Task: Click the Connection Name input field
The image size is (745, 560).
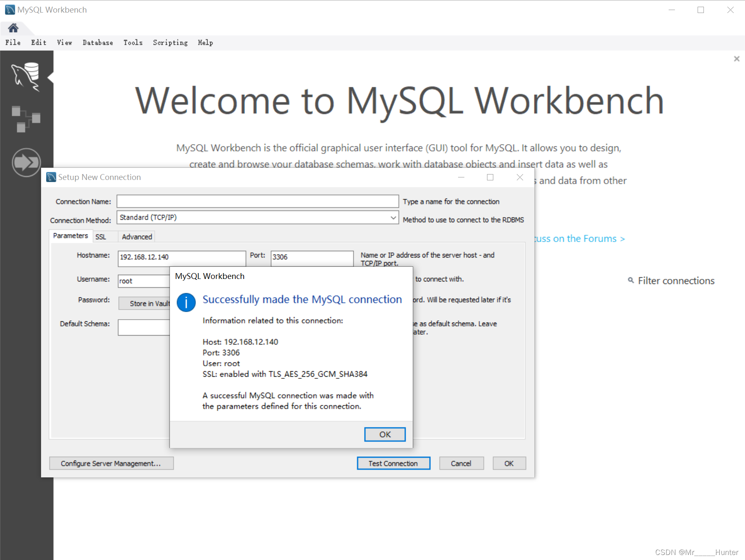Action: point(258,201)
